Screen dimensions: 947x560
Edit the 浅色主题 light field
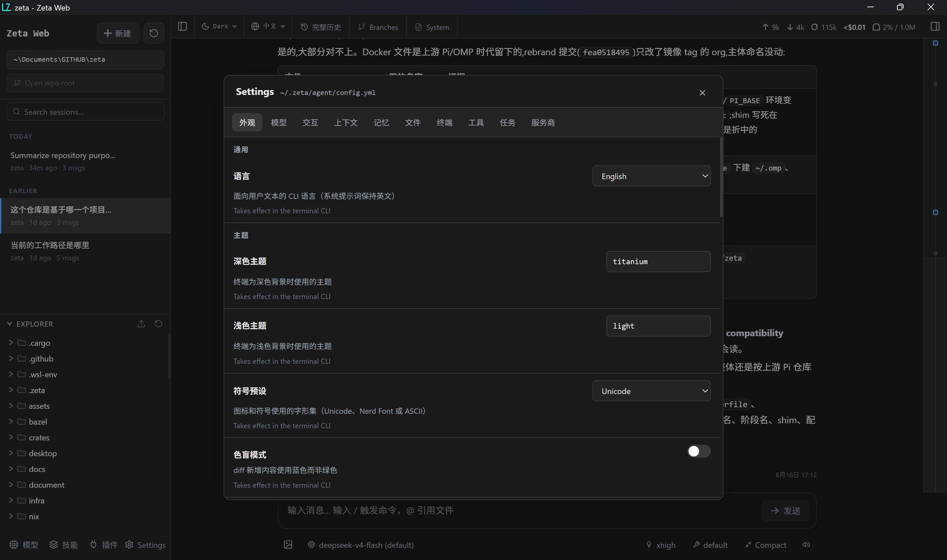pos(658,326)
